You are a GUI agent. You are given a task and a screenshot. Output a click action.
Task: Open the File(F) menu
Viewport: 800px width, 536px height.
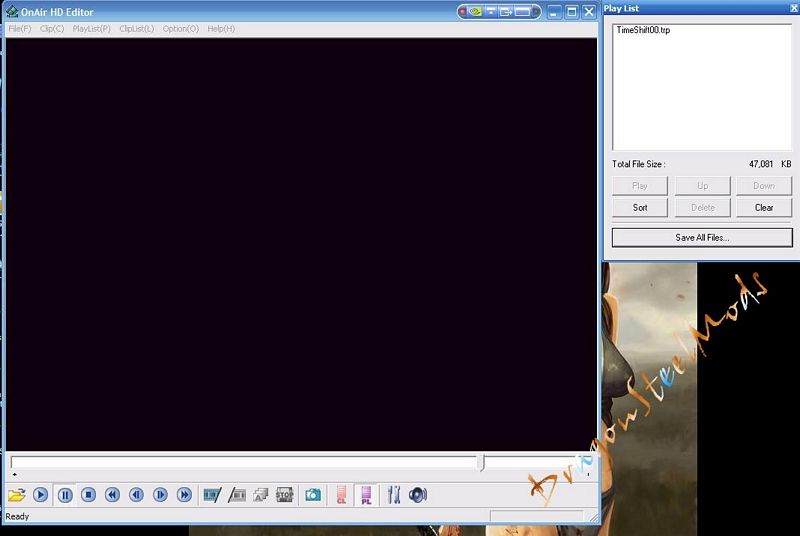click(20, 29)
